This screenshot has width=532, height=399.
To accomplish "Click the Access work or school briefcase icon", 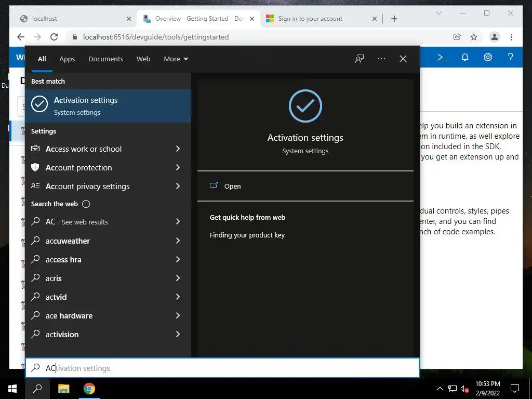I will pyautogui.click(x=35, y=149).
